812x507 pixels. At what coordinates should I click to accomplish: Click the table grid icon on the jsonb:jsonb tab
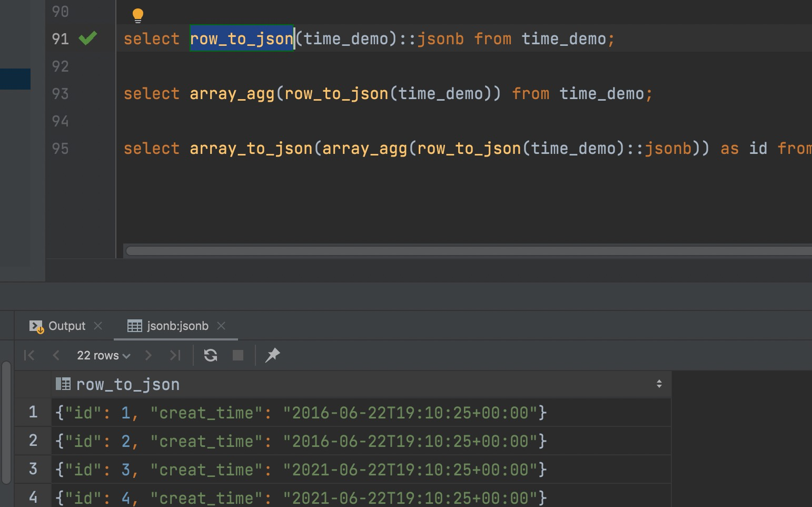point(135,326)
